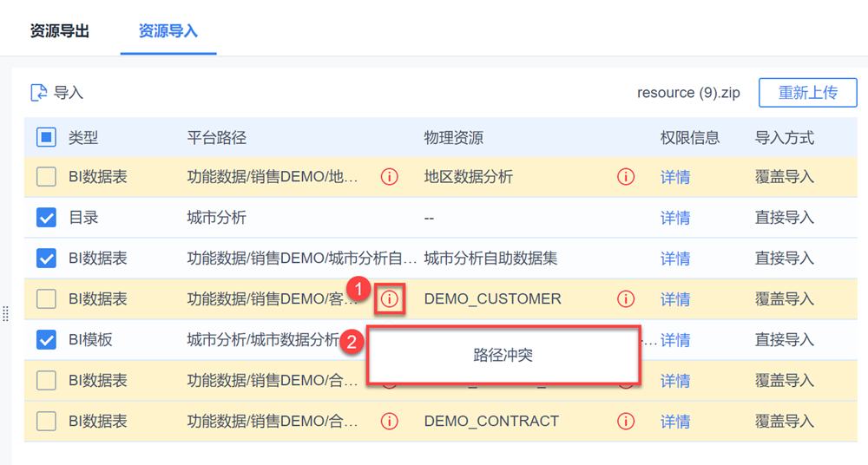The height and width of the screenshot is (465, 868).
Task: Click the highlighted path conflict icon beside DEMO_CUSTOMER
Action: pyautogui.click(x=390, y=299)
